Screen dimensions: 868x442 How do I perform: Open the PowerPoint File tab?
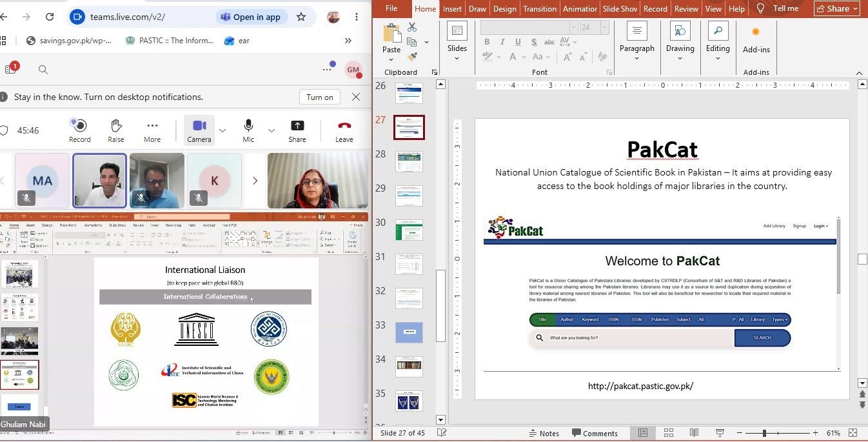[391, 8]
